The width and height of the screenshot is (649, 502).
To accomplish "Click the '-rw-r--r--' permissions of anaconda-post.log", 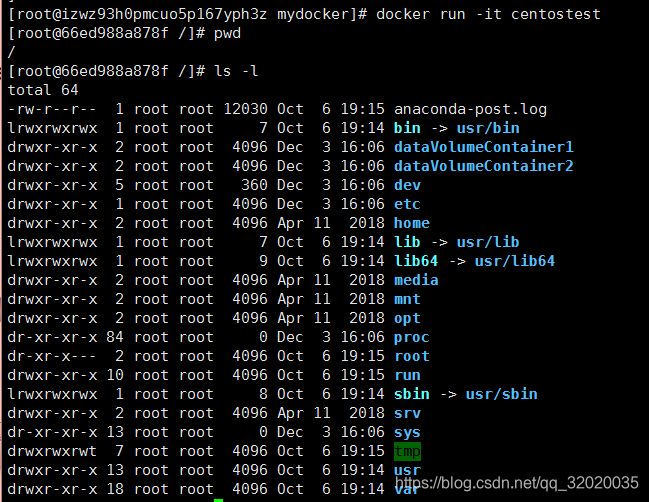I will pos(52,109).
